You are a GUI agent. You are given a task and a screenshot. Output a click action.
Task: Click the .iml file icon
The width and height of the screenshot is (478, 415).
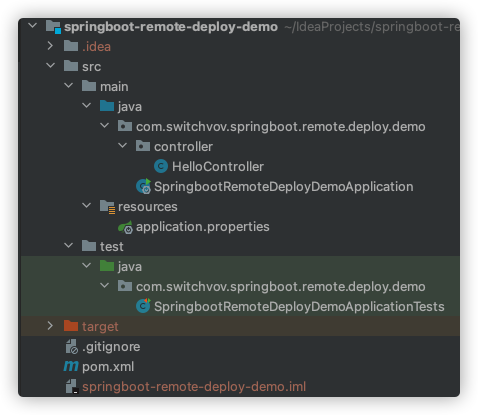(72, 387)
